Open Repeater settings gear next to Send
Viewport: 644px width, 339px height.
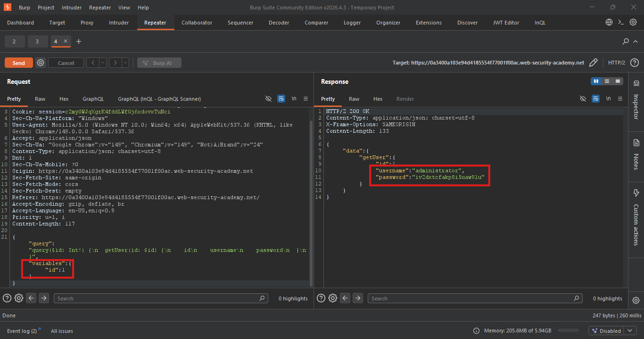(x=41, y=63)
